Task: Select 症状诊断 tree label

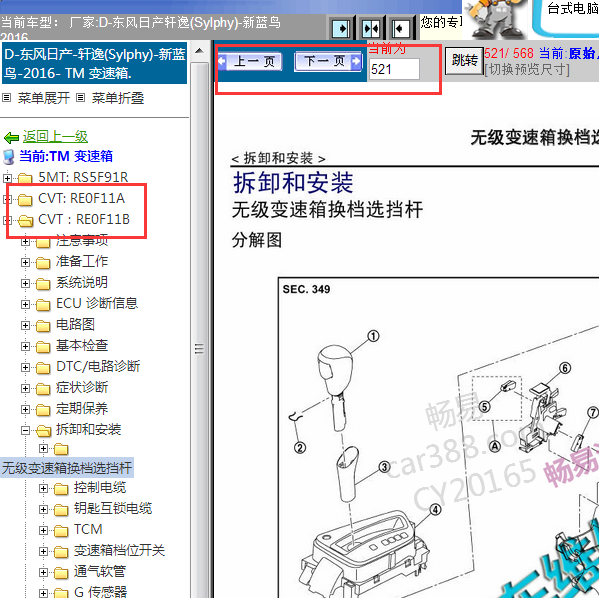Action: pos(82,387)
